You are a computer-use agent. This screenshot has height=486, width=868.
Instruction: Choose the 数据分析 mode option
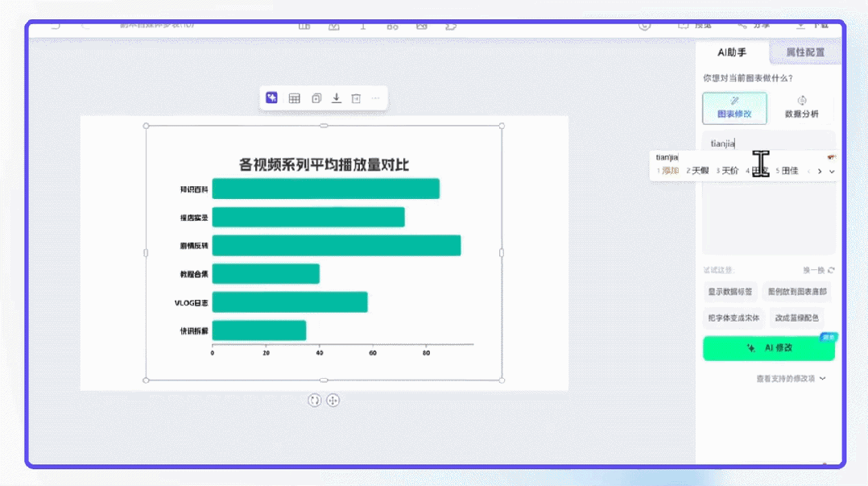click(x=802, y=107)
